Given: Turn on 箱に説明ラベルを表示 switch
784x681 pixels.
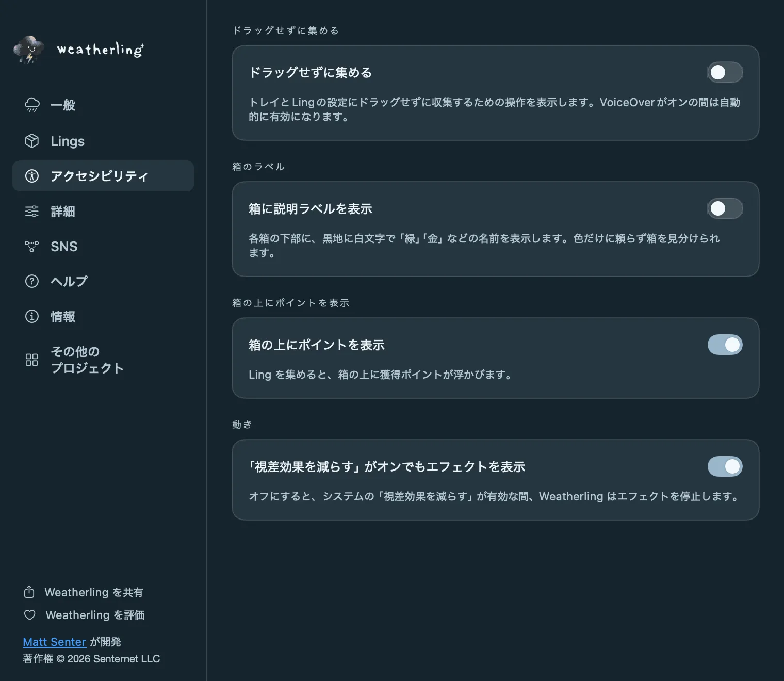Looking at the screenshot, I should 725,208.
